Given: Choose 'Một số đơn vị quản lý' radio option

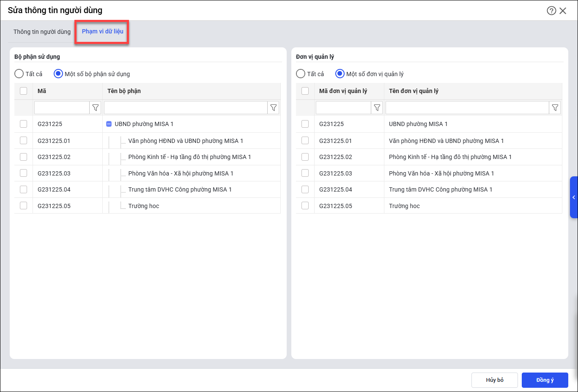Looking at the screenshot, I should (x=340, y=74).
